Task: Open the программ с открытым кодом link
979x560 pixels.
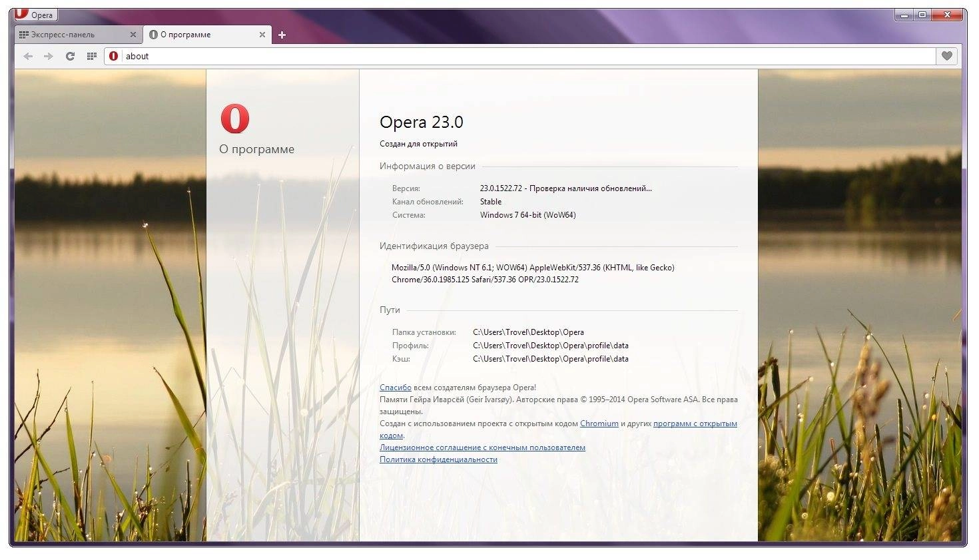Action: [x=695, y=423]
